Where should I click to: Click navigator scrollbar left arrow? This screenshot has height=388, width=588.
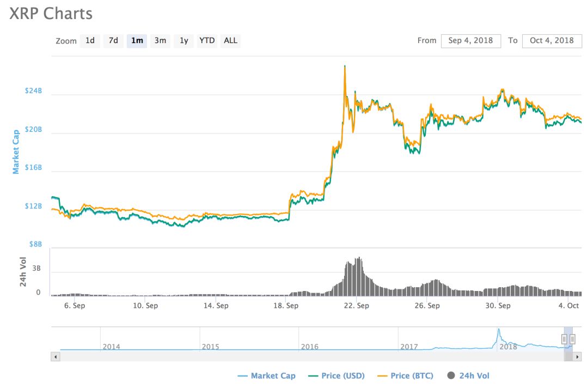(x=56, y=357)
